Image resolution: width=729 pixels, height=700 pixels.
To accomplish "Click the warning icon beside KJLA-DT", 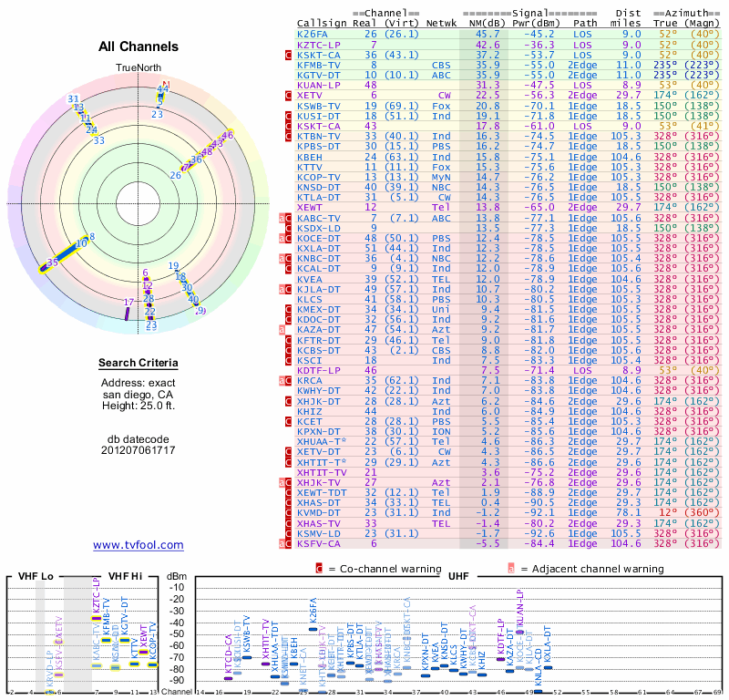I will (x=285, y=289).
